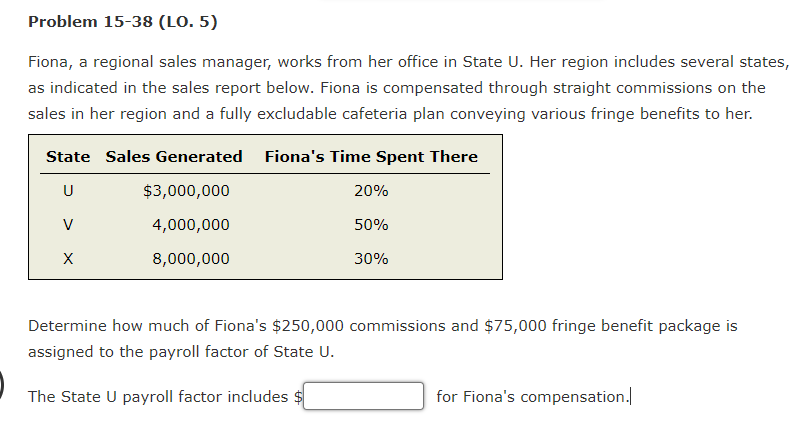Screen dimensions: 801x427
Task: Click the State U payroll factor answer field
Action: (364, 396)
